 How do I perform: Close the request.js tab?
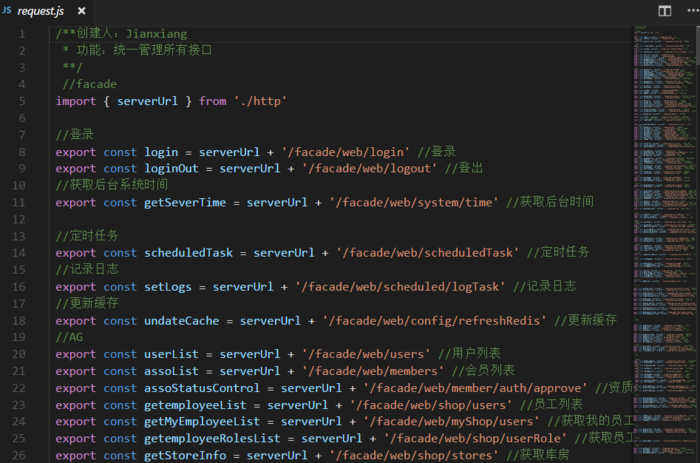[82, 11]
